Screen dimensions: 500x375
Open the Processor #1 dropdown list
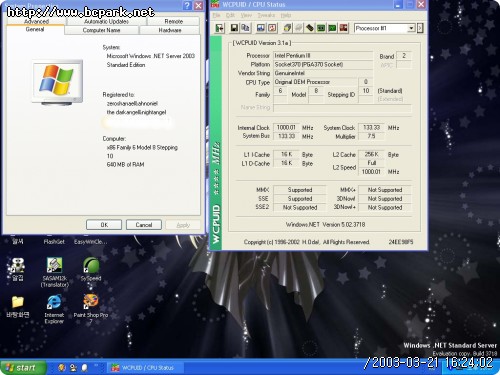tap(411, 28)
